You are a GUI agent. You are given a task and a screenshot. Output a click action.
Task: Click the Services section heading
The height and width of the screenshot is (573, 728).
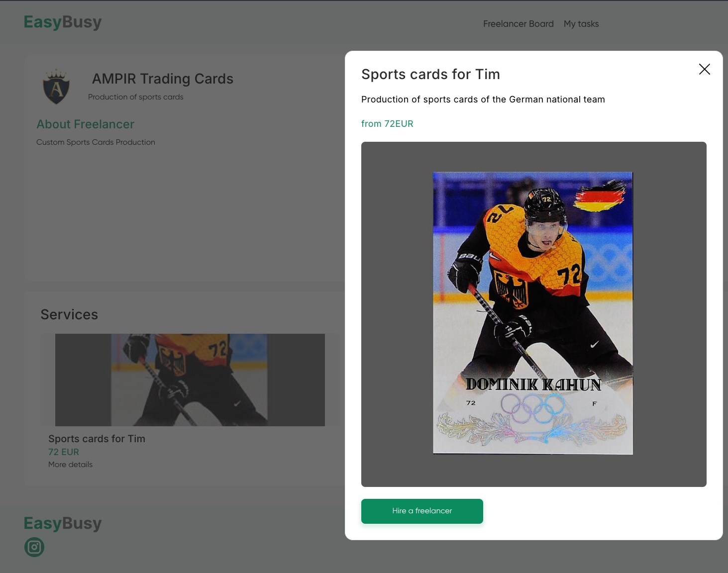(x=69, y=314)
